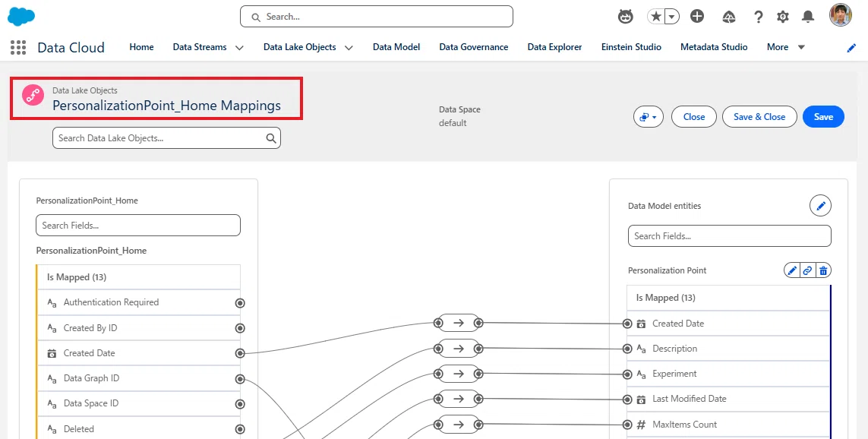
Task: Expand the Data Streams nav dropdown chevron
Action: [x=239, y=48]
